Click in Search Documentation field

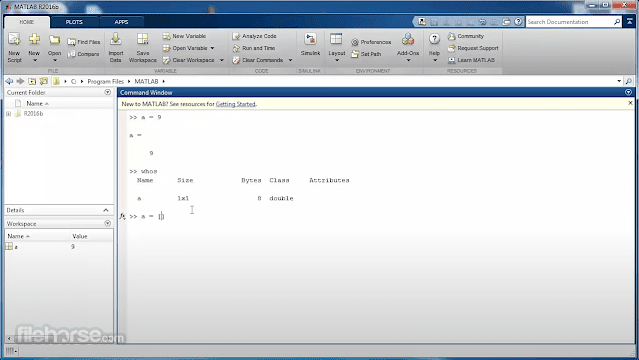(x=569, y=22)
